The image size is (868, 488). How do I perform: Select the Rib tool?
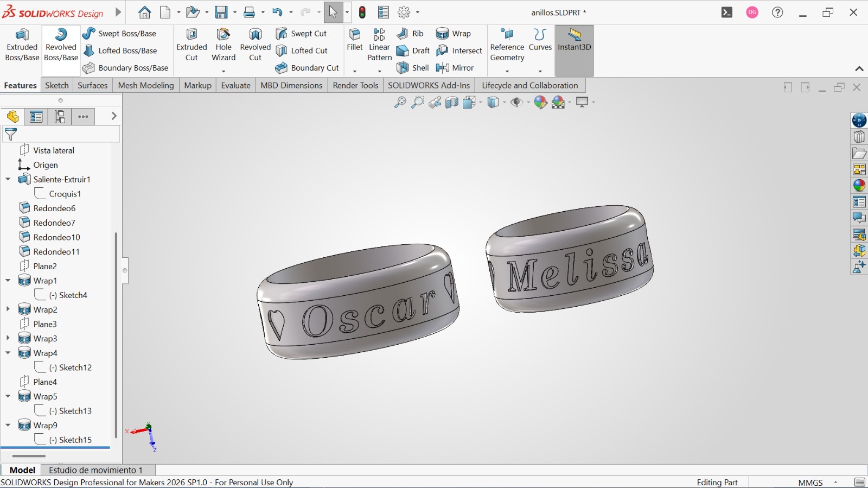(x=410, y=34)
